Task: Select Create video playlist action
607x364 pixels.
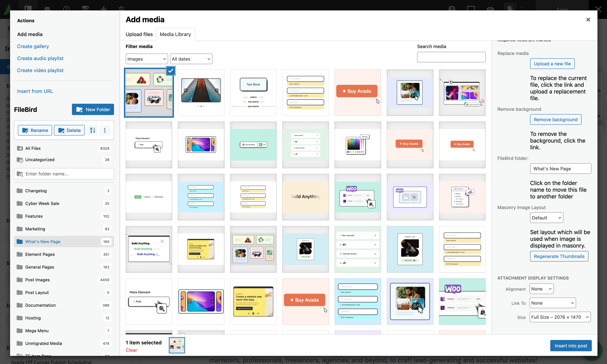Action: (40, 70)
